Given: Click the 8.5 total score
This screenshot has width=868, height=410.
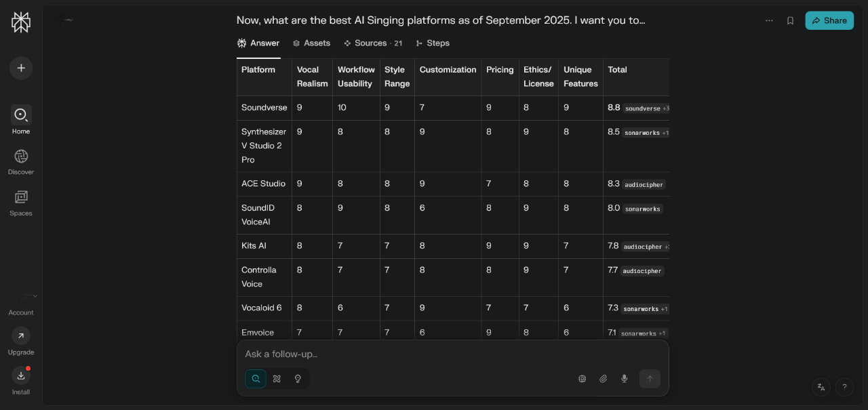Looking at the screenshot, I should click(x=614, y=132).
